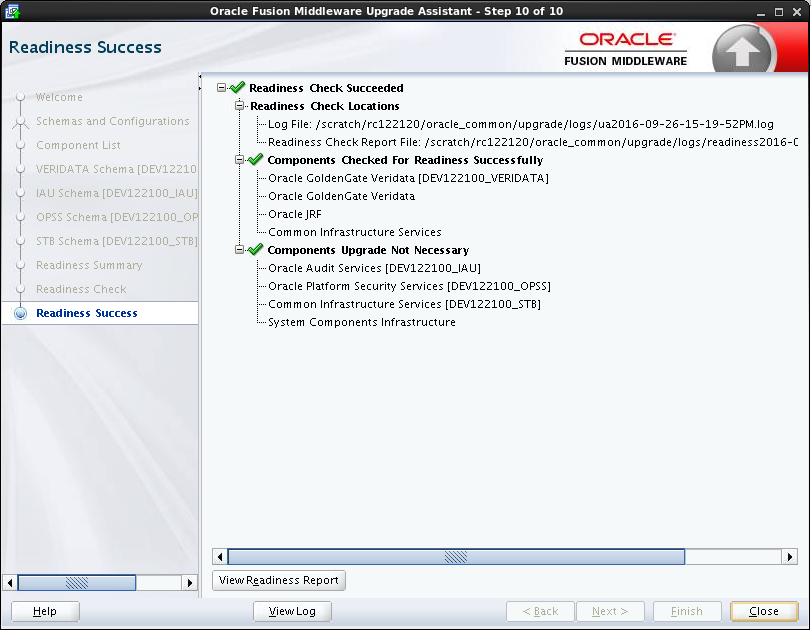
Task: Select Common Infrastructure Services row without schema
Action: (355, 232)
